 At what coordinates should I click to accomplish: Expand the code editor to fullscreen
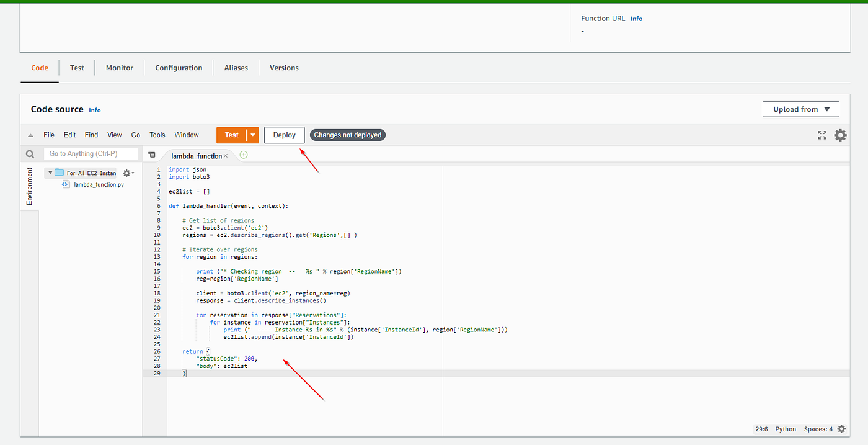pos(822,135)
